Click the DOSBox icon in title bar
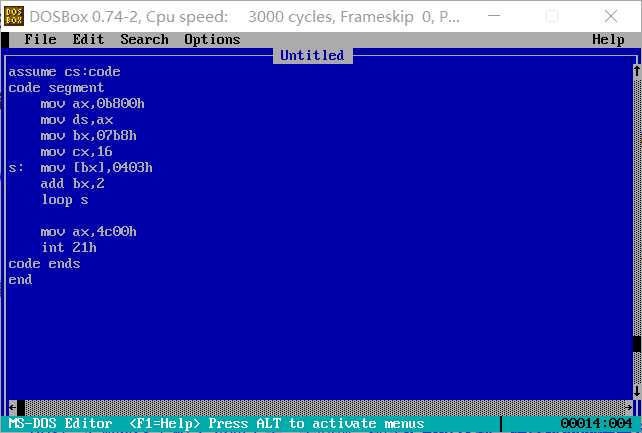 point(14,16)
